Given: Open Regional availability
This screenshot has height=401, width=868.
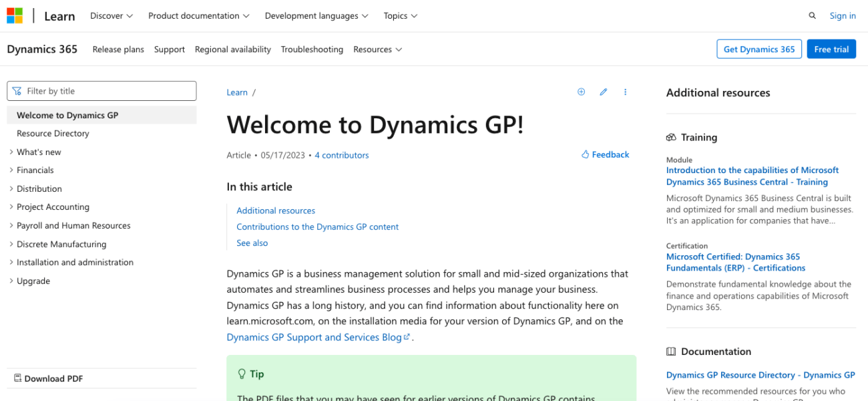Looking at the screenshot, I should (233, 49).
